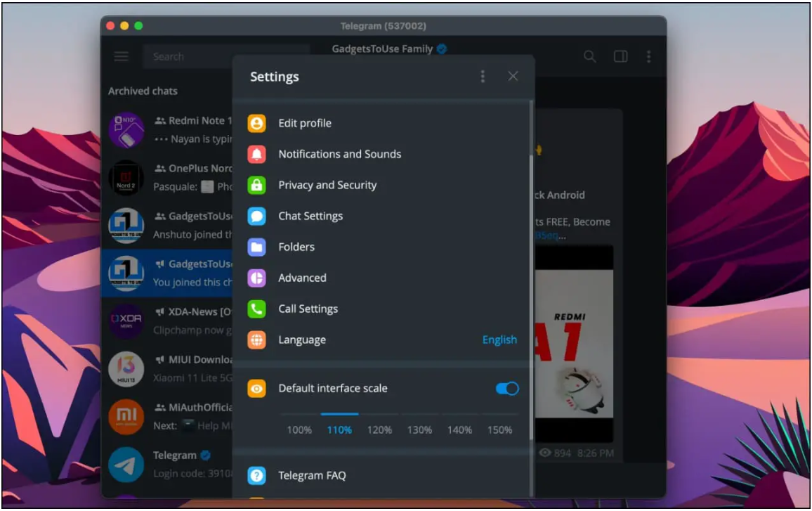Viewport: 812px width, 511px height.
Task: Click the Privacy and Security lock icon
Action: [256, 186]
